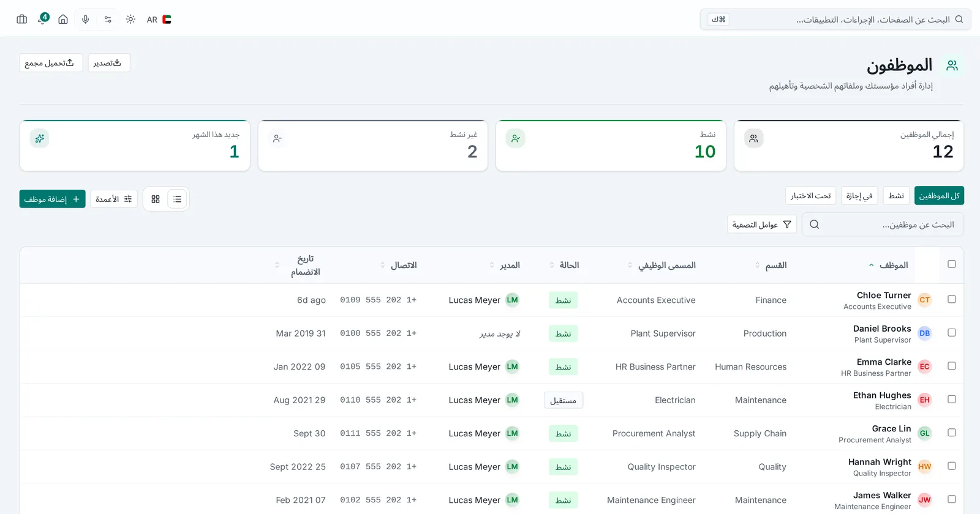Open the settings sliders icon in the top bar

(x=108, y=19)
